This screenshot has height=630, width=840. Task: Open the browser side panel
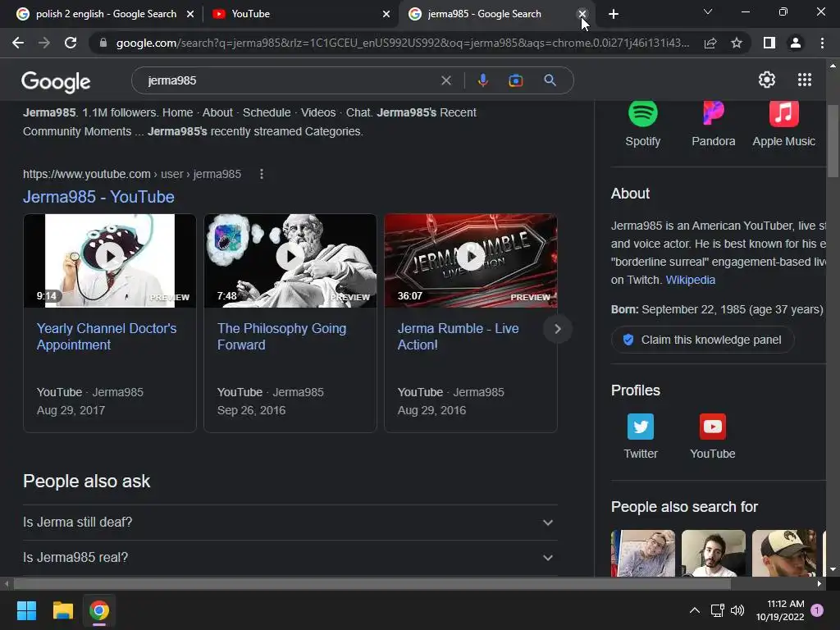tap(769, 43)
